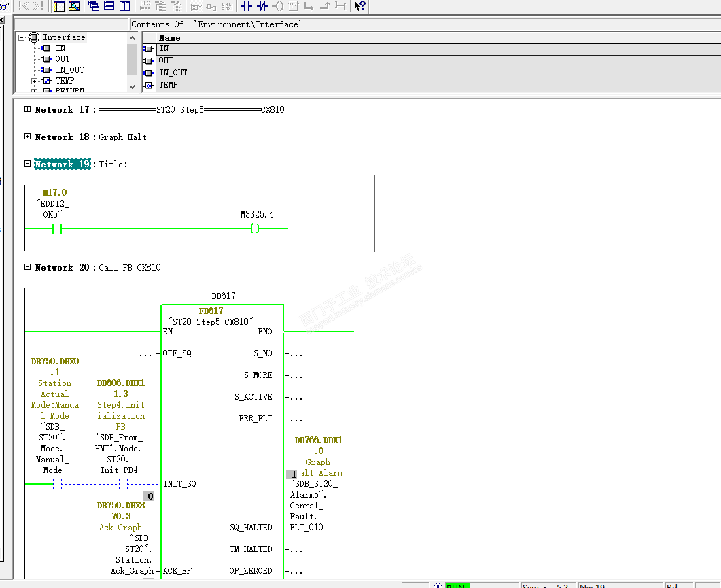The image size is (721, 588).
Task: Collapse the Interface tree root
Action: click(21, 37)
